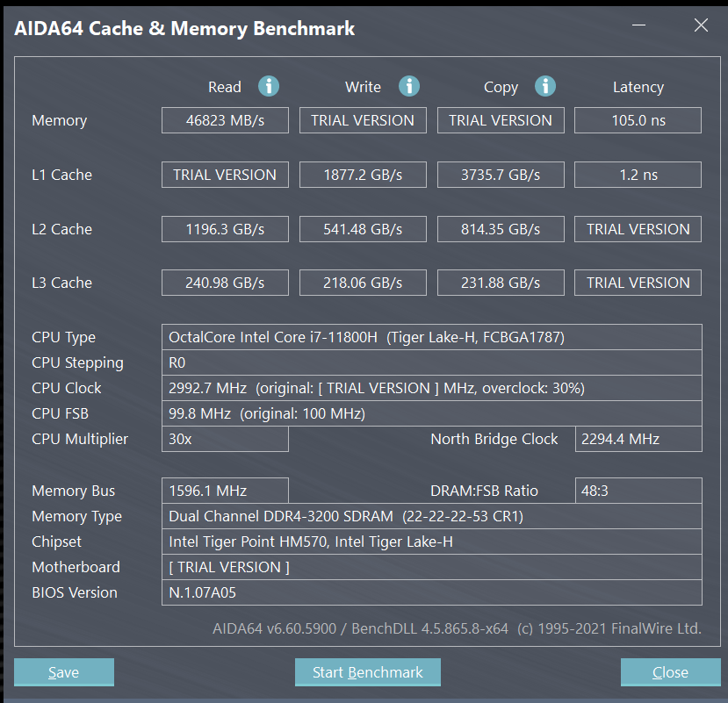Viewport: 728px width, 703px height.
Task: Click the Write column info icon
Action: pyautogui.click(x=409, y=86)
